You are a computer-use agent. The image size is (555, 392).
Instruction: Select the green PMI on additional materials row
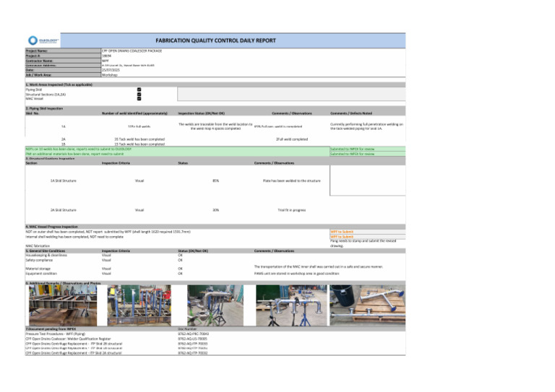177,154
